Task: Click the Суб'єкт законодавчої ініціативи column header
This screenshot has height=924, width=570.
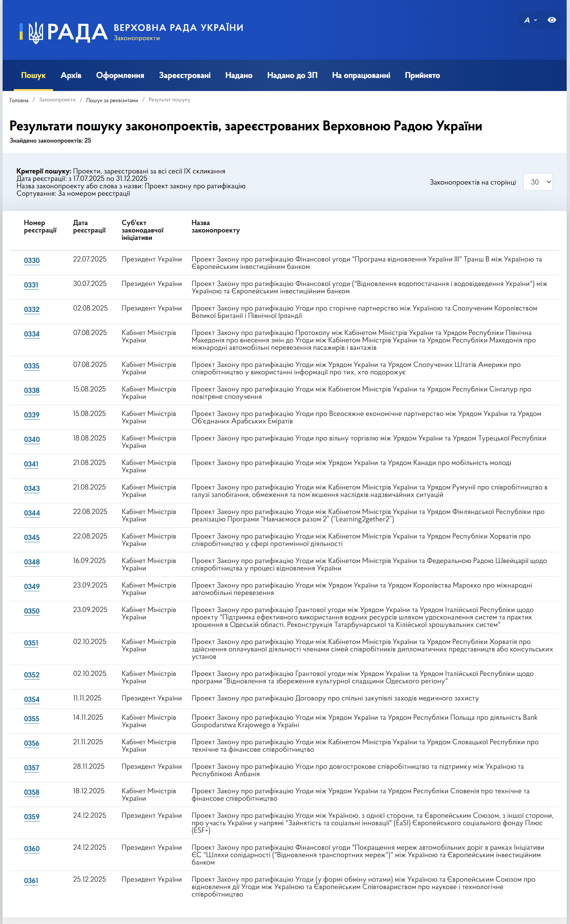Action: coord(142,230)
